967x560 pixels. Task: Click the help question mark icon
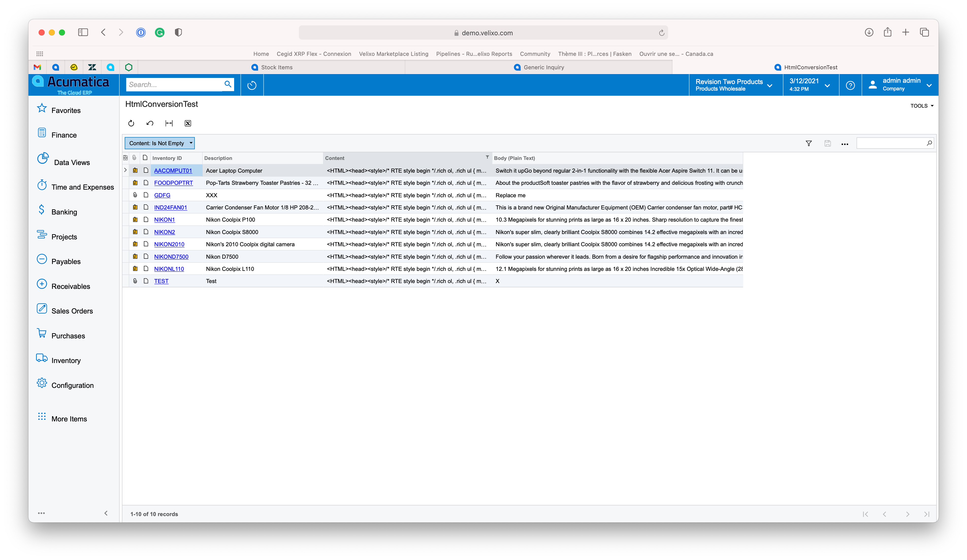[x=850, y=85]
